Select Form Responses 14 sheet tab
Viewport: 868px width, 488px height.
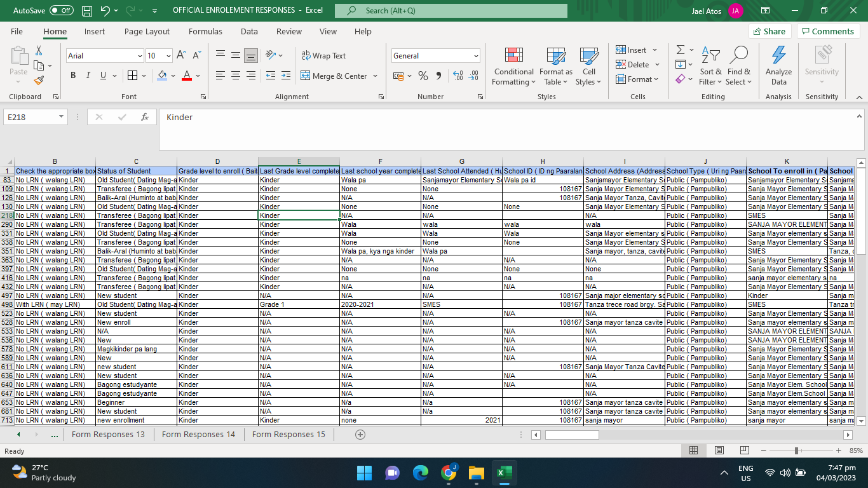(198, 435)
